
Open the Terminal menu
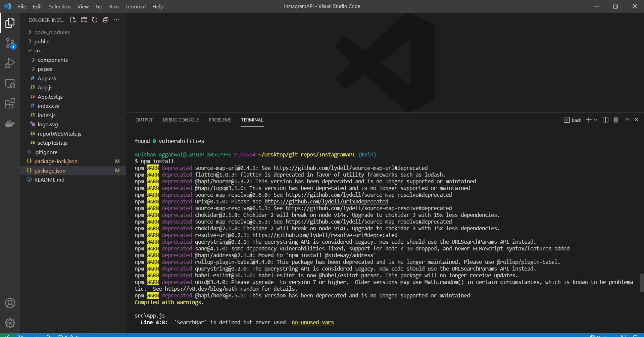coord(135,6)
